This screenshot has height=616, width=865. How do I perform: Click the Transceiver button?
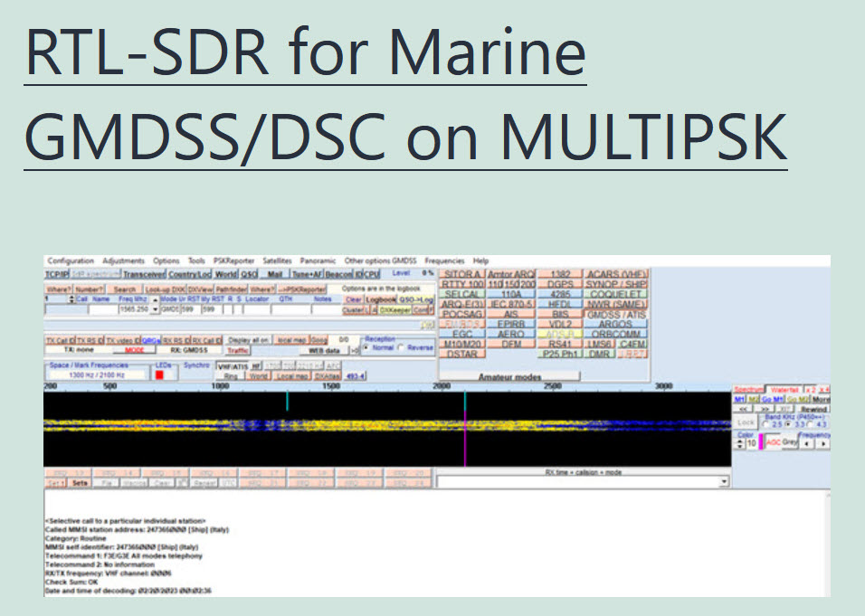click(x=144, y=273)
